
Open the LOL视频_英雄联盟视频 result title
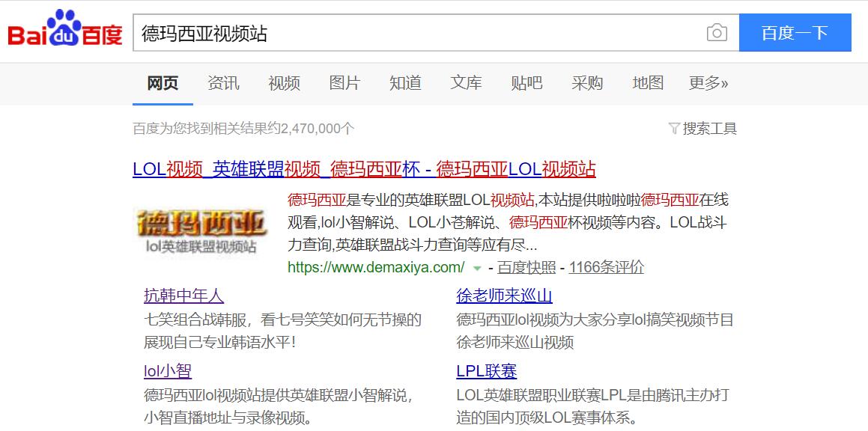(x=364, y=169)
